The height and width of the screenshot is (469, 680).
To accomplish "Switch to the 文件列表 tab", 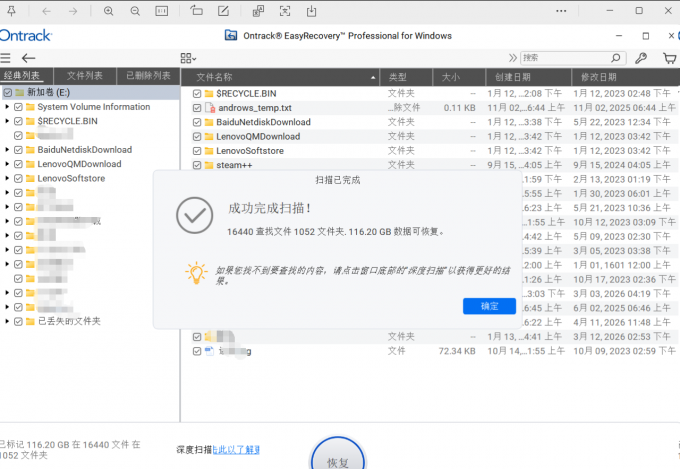I will coord(85,76).
